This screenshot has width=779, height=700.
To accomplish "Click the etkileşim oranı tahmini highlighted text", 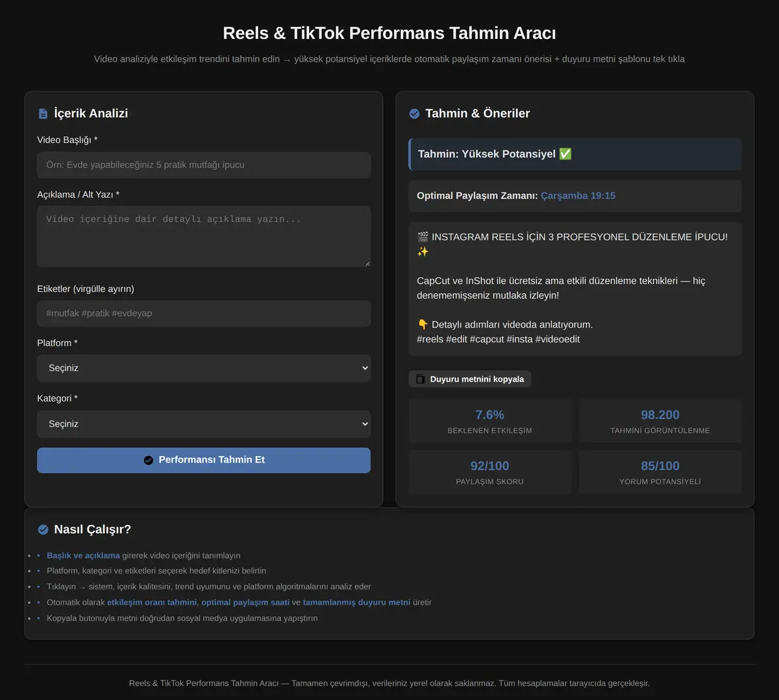I will [x=152, y=602].
